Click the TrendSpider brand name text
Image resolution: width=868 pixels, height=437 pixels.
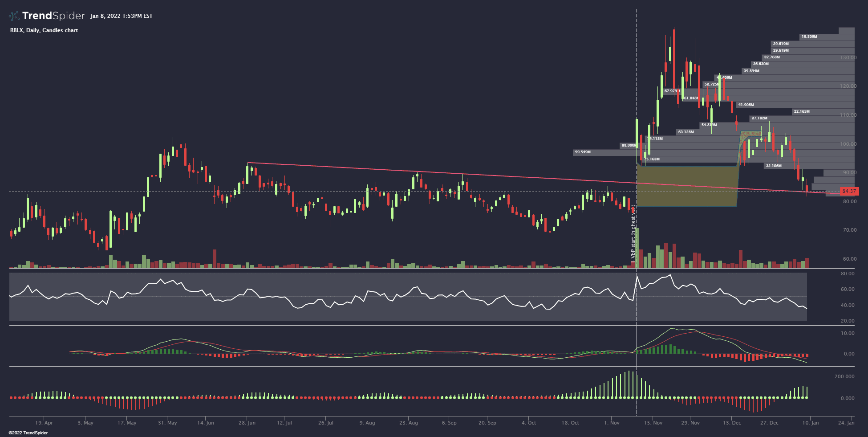point(53,16)
